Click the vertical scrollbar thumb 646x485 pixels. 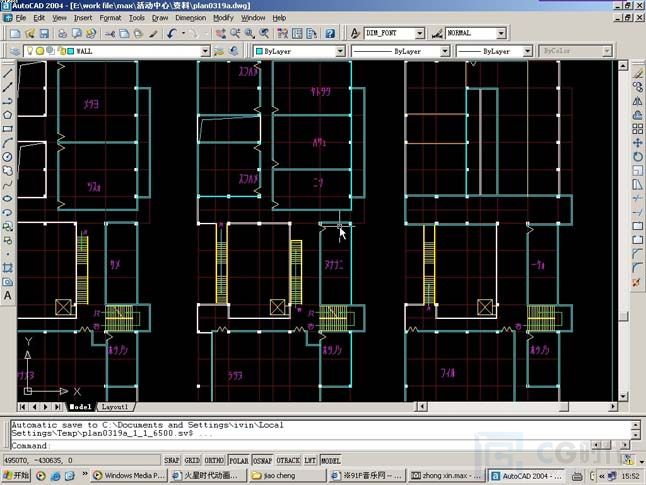[623, 316]
